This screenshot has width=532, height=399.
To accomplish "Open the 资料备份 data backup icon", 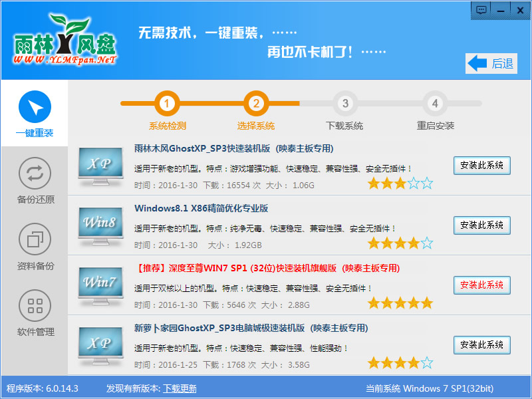I will click(x=35, y=239).
